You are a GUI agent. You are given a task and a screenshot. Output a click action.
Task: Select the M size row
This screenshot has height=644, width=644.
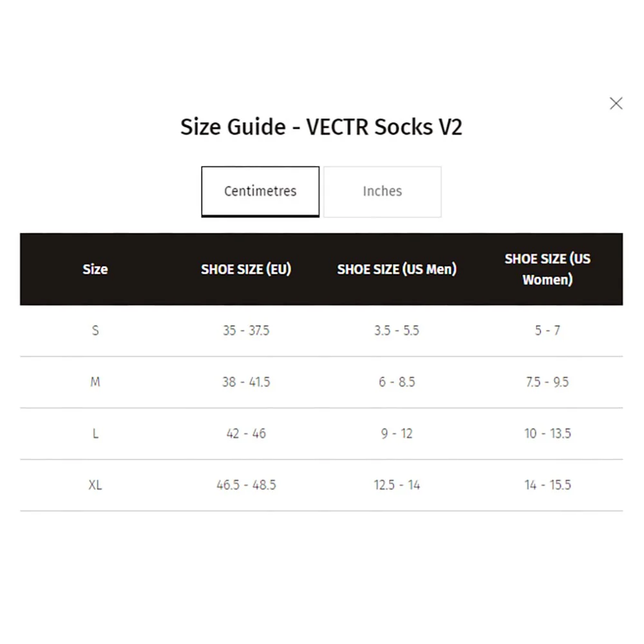click(x=95, y=382)
